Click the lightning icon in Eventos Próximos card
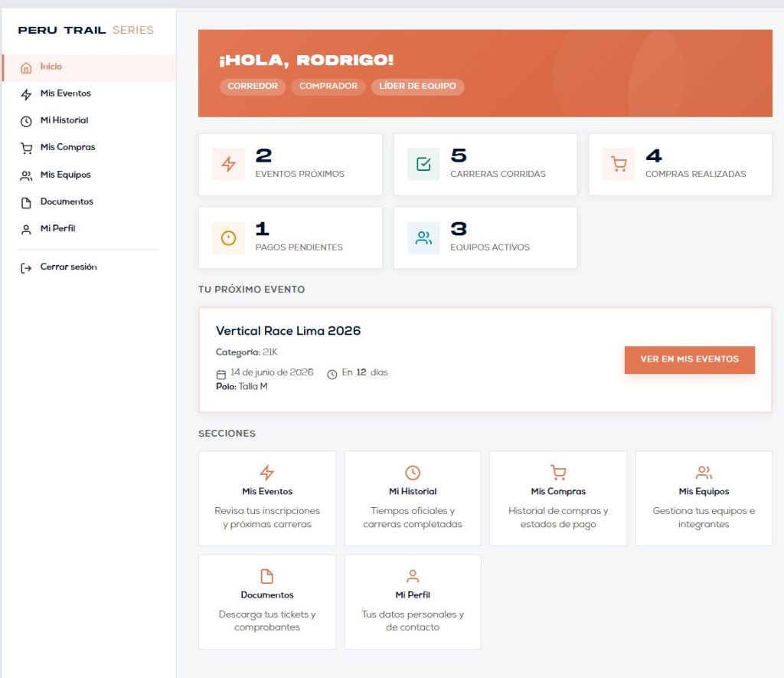The image size is (784, 678). pos(228,164)
